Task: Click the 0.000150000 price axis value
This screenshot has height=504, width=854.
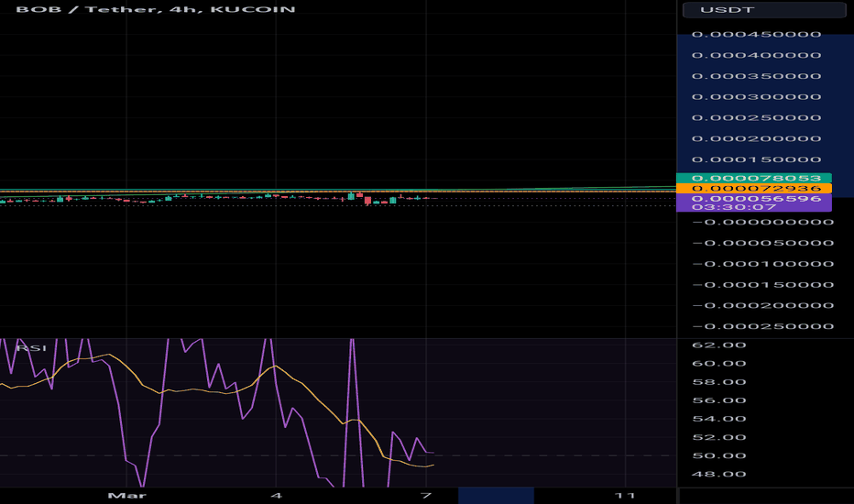Action: coord(756,159)
